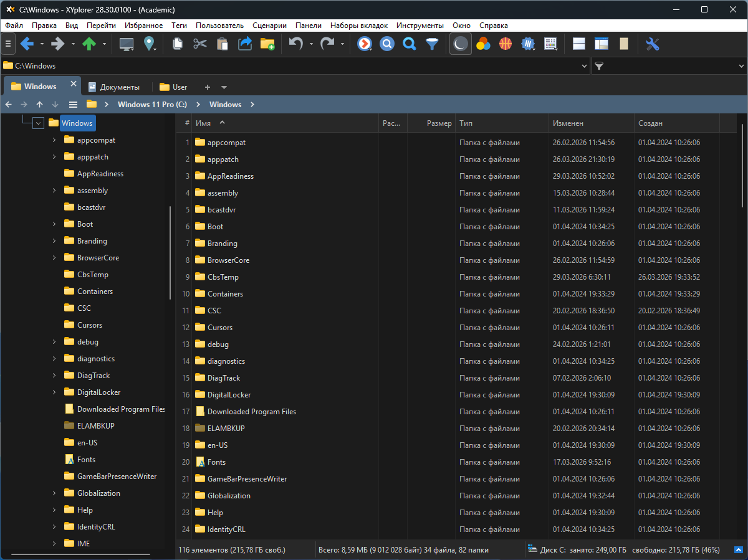
Task: Open the Избранное menu
Action: (x=143, y=26)
